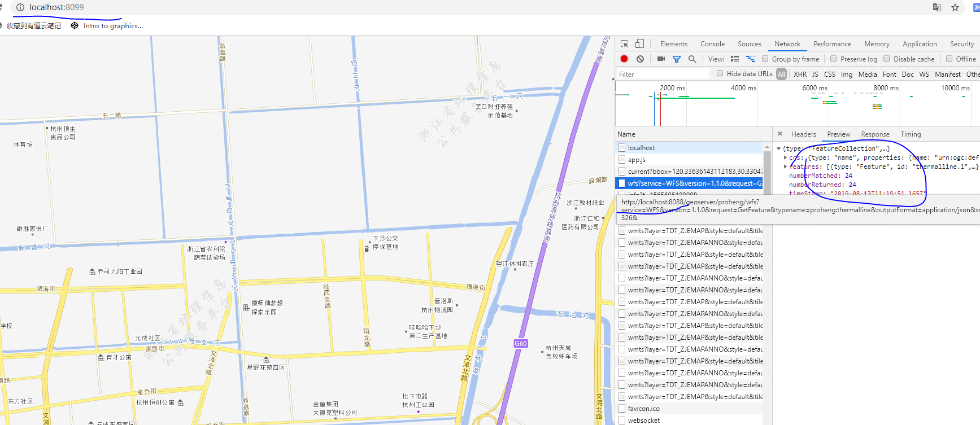Bookmark this page with the star icon
Viewport: 980px width, 425px height.
pyautogui.click(x=955, y=7)
